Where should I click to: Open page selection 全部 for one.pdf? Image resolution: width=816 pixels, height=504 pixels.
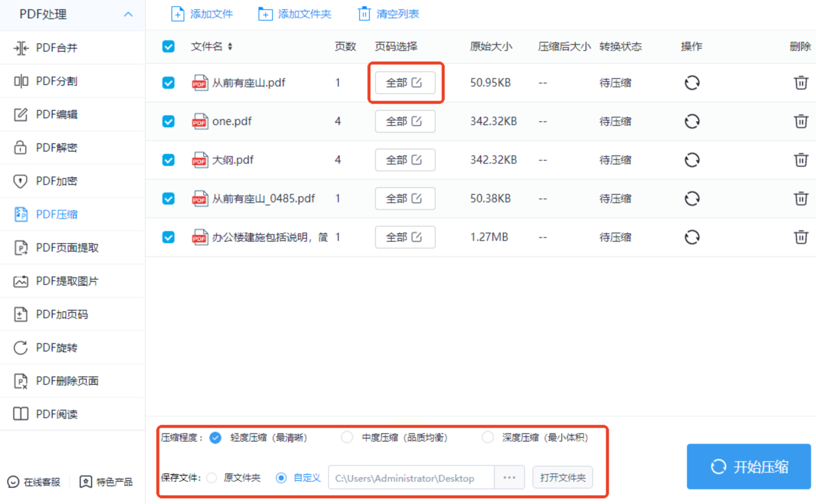[x=405, y=121]
